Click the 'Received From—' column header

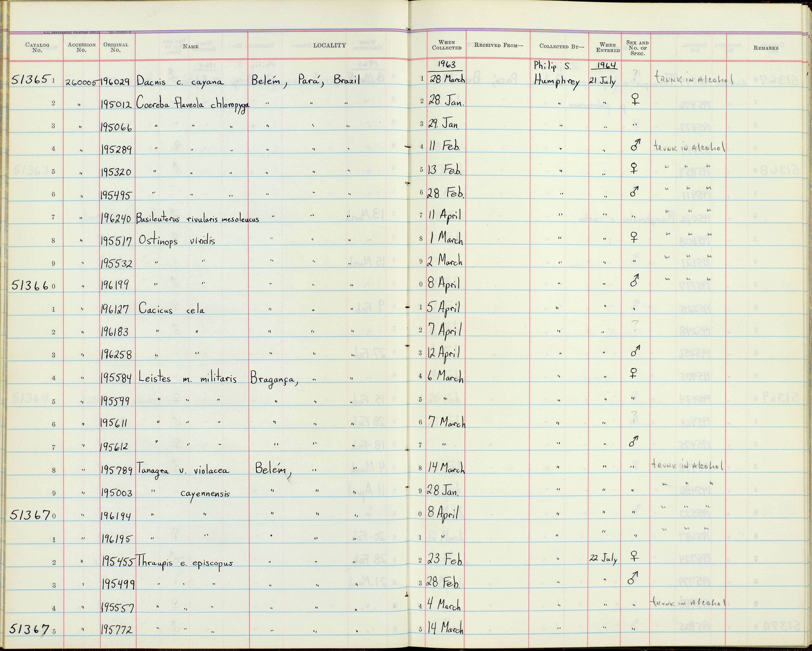pyautogui.click(x=499, y=45)
